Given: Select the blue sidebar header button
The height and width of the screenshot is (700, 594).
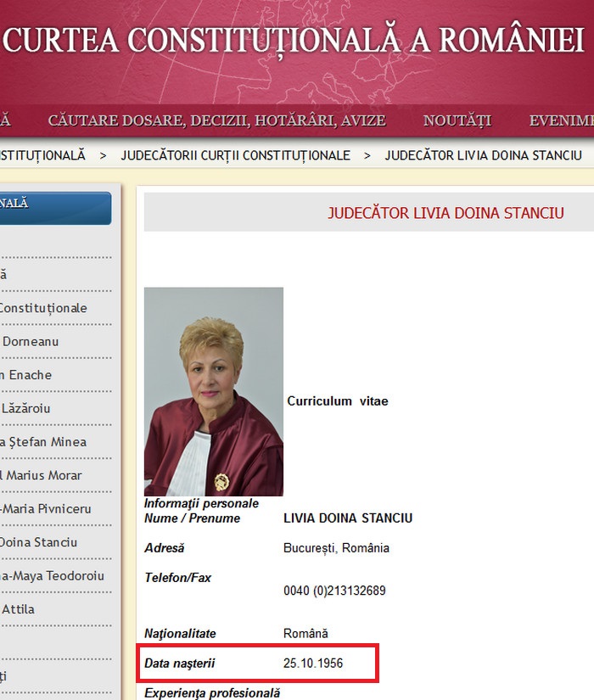Looking at the screenshot, I should point(55,208).
